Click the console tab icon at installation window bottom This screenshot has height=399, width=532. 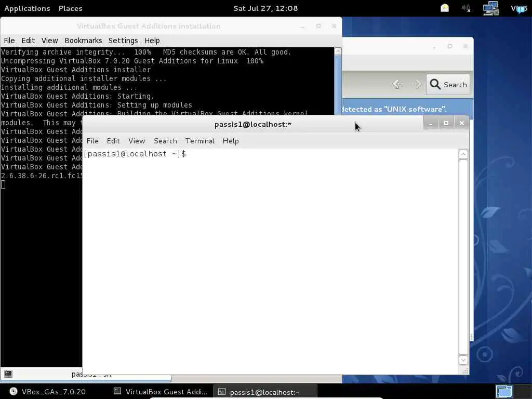[x=8, y=374]
